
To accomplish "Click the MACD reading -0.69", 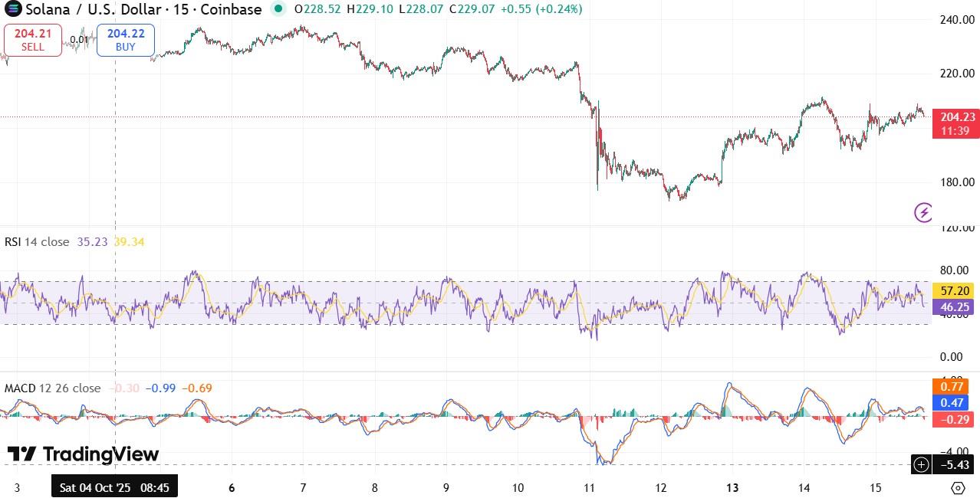I will tap(197, 388).
